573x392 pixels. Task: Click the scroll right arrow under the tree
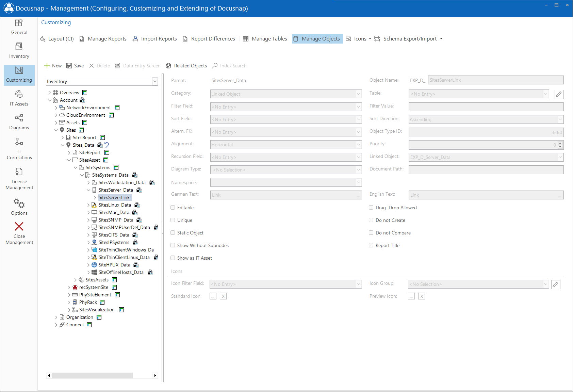(155, 376)
